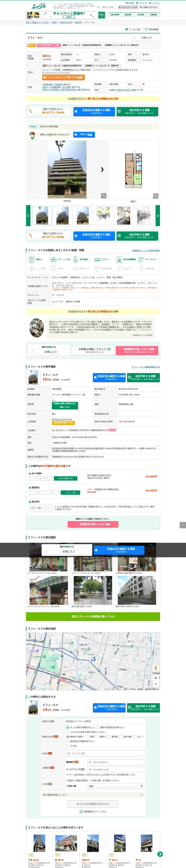Click 印刷用画面 print button
186x868 pixels.
coord(152,29)
